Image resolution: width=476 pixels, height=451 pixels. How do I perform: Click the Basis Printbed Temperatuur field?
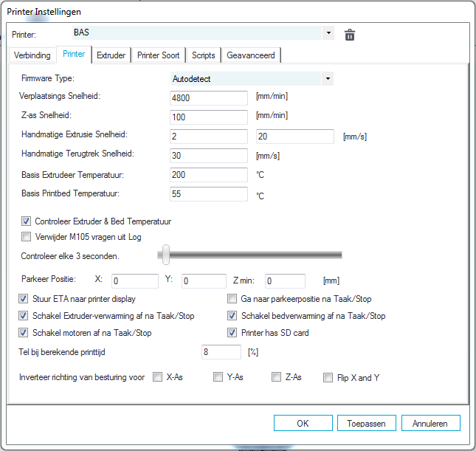point(208,194)
